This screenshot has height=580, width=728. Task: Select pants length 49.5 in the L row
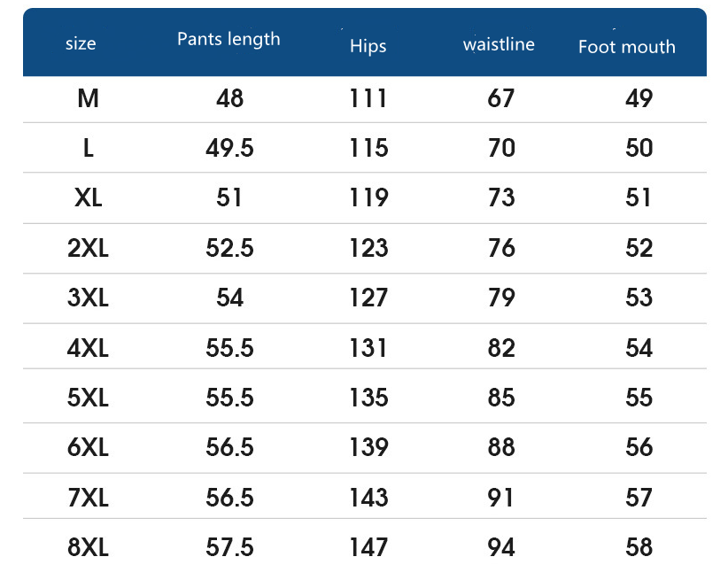(x=229, y=148)
